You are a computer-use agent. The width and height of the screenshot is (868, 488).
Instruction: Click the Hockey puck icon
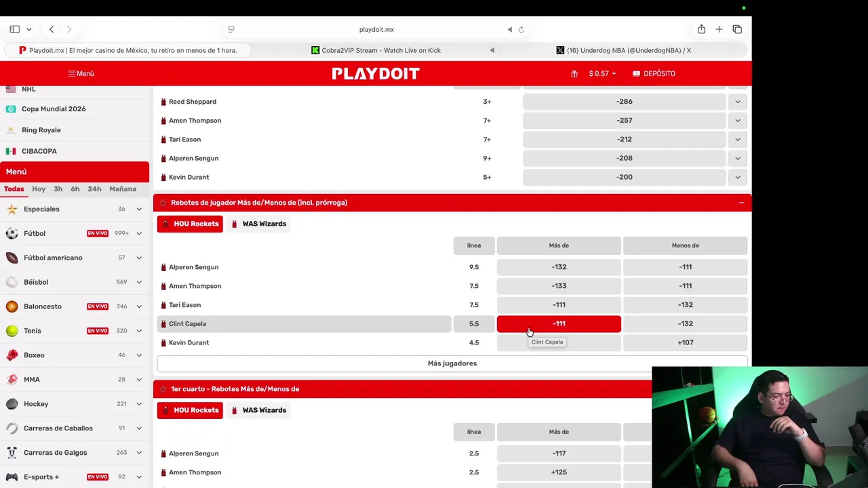[12, 404]
